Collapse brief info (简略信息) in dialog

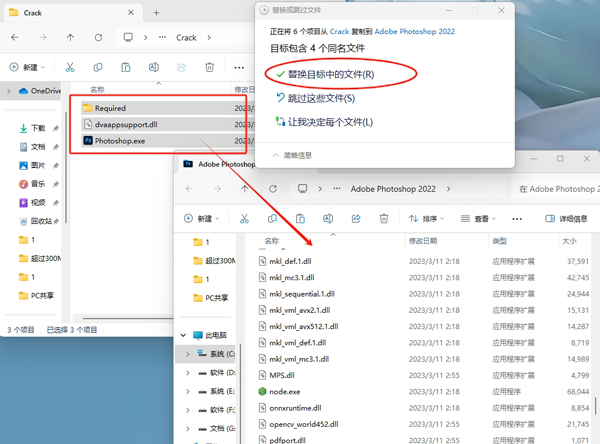(292, 155)
